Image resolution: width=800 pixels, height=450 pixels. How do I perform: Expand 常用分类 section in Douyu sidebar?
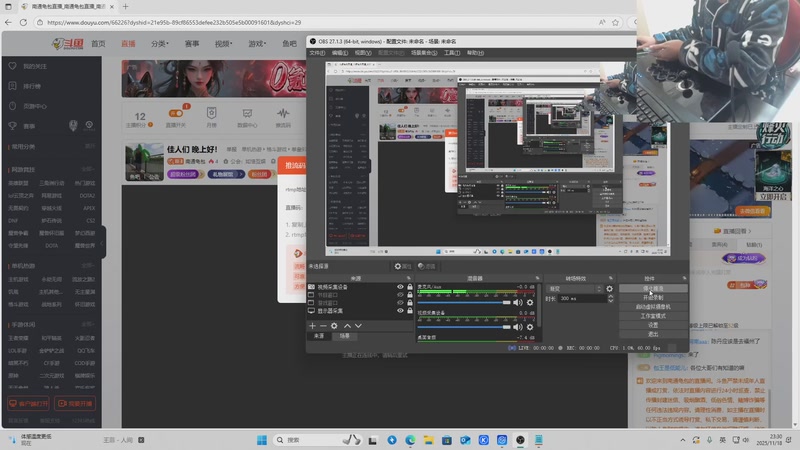click(x=90, y=146)
